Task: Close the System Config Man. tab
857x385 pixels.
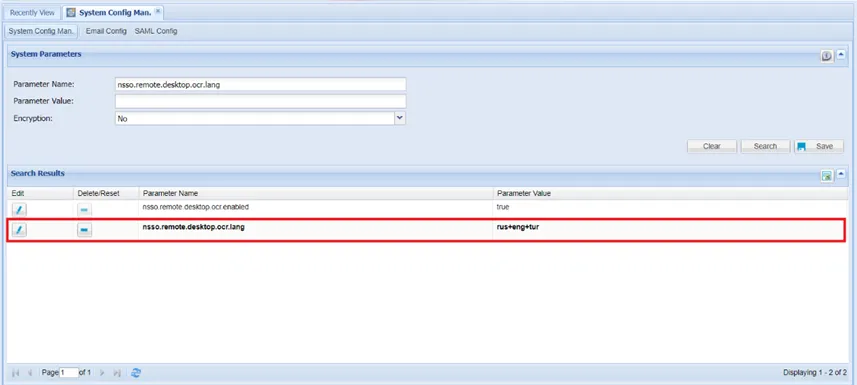Action: point(157,11)
